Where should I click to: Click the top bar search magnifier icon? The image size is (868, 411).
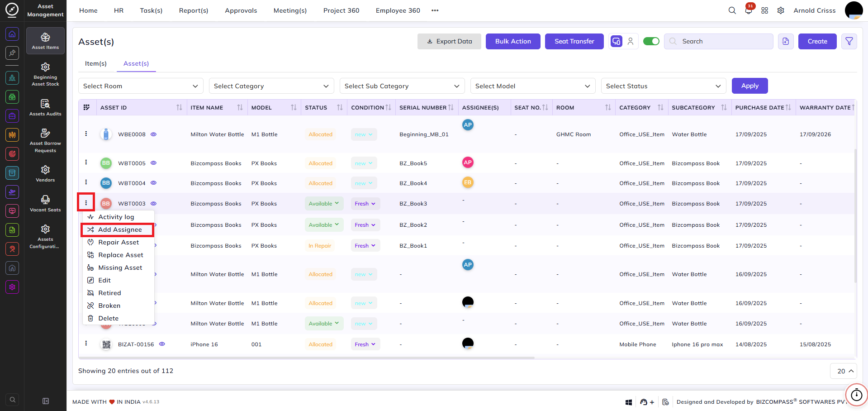(x=732, y=10)
